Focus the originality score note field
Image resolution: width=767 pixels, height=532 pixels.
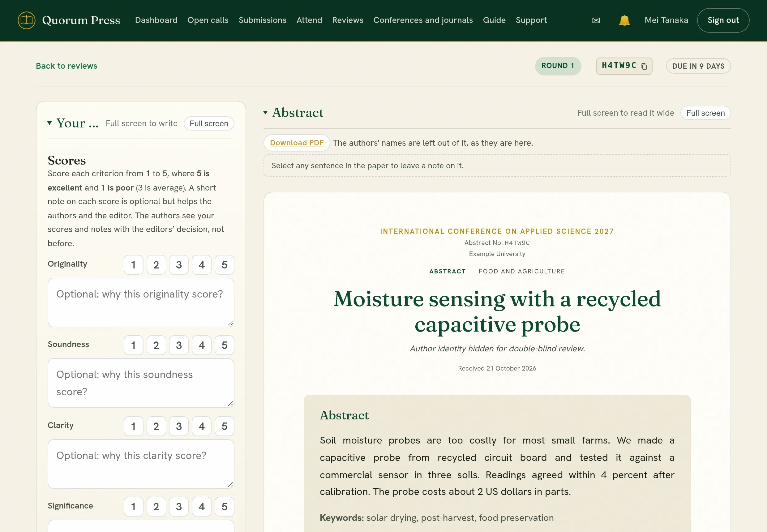141,303
